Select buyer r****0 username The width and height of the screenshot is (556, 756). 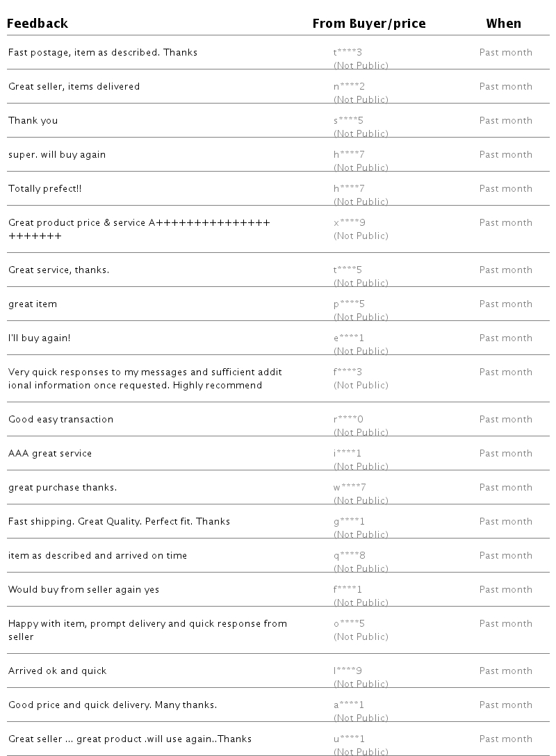click(x=348, y=420)
